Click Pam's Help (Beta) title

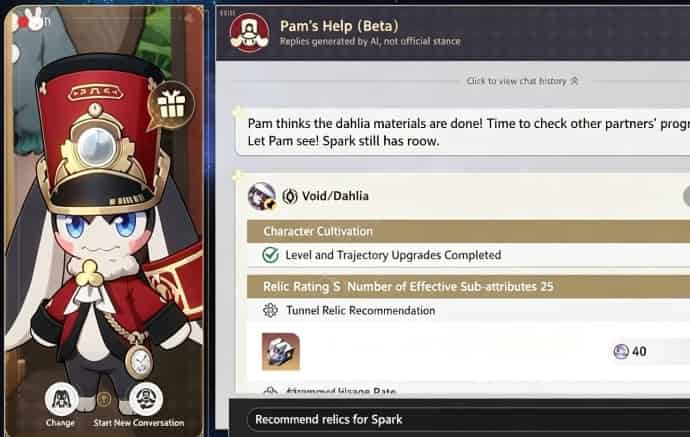[339, 26]
